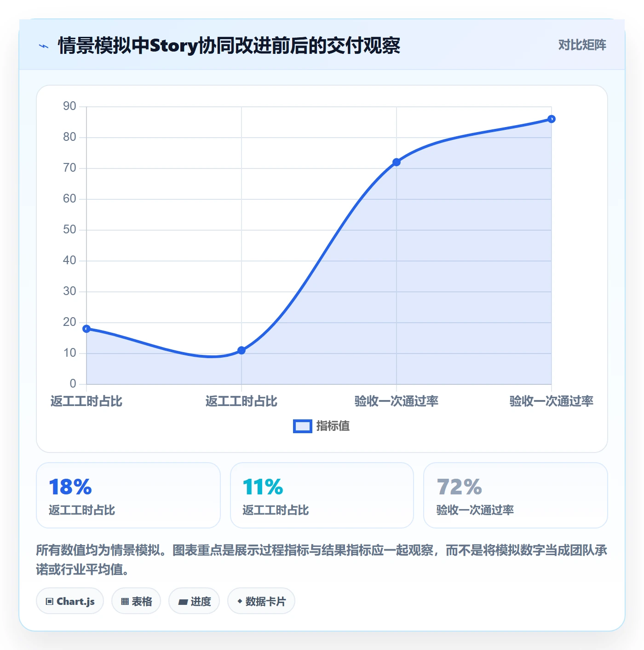644x650 pixels.
Task: Open the 72% 验收一次通过率 card
Action: coord(516,495)
